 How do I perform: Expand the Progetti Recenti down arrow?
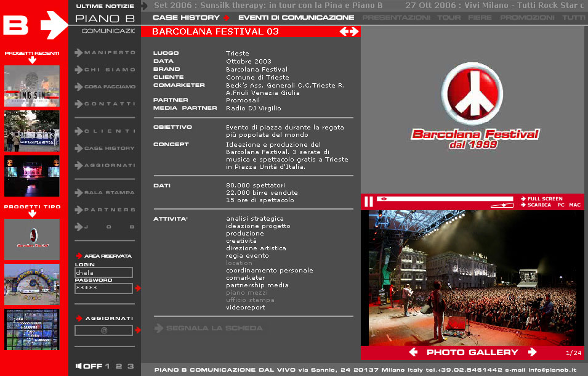coord(32,60)
